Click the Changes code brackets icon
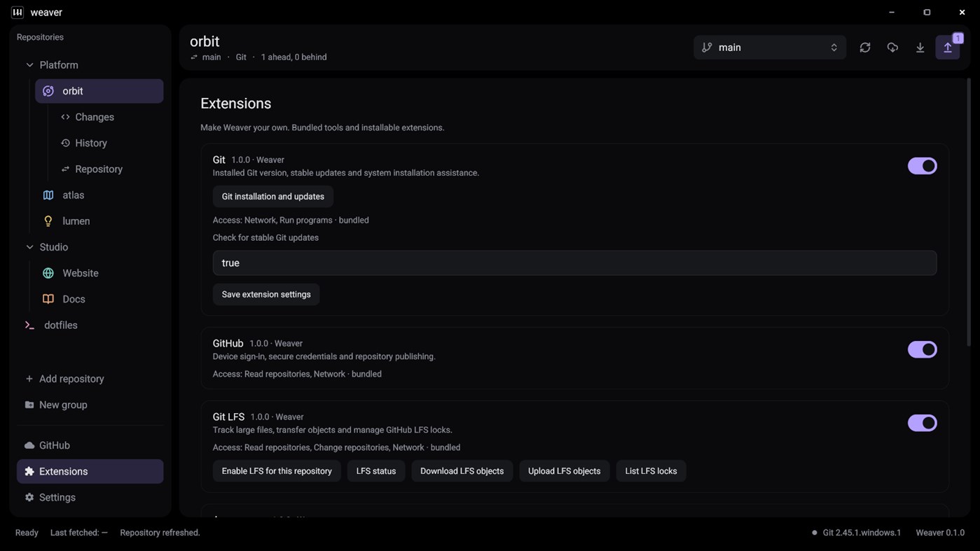This screenshot has width=980, height=551. 65,117
